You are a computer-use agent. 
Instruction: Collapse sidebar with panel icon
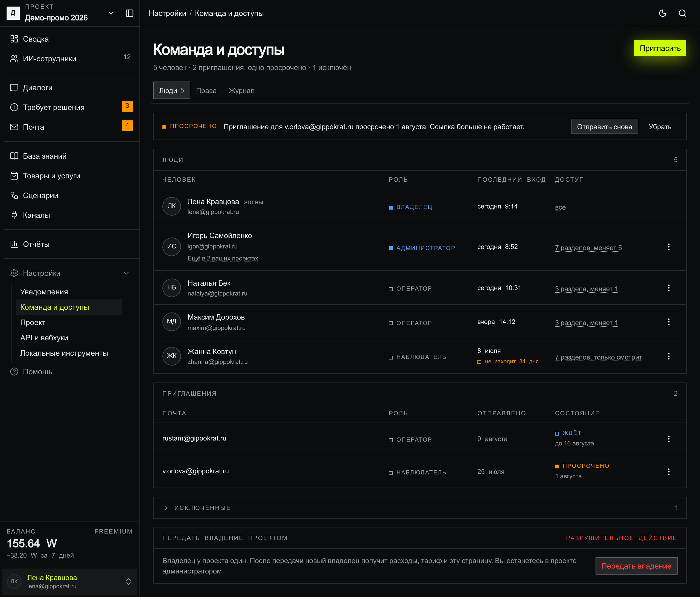point(129,13)
